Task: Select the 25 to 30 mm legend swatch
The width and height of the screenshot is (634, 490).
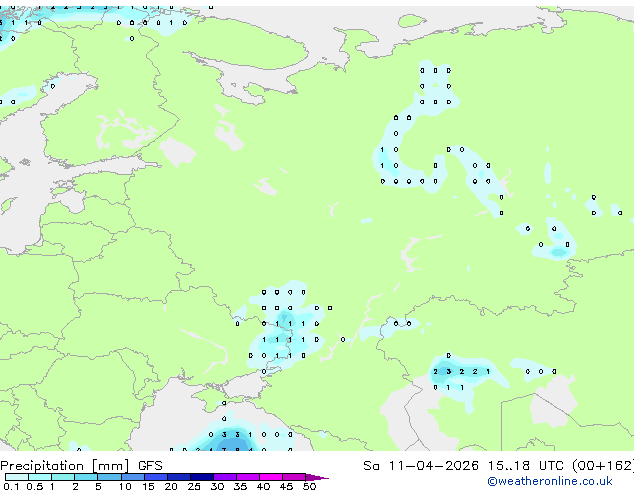Action: coord(202,477)
